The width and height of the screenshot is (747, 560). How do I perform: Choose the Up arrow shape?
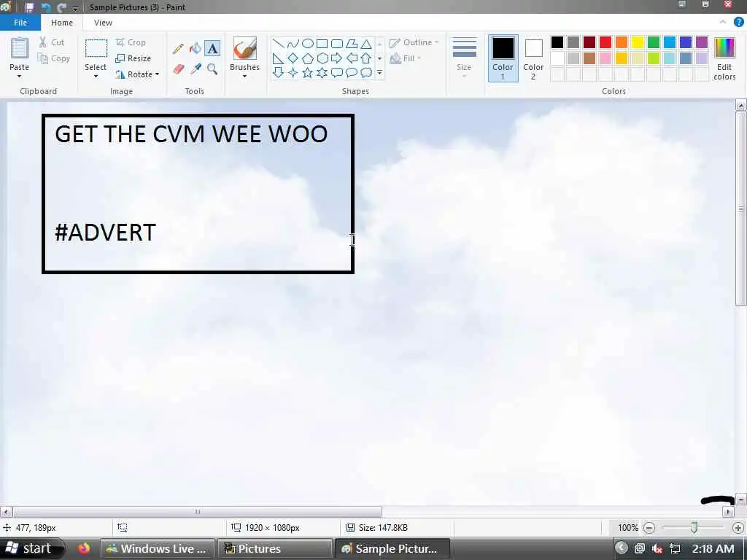366,58
